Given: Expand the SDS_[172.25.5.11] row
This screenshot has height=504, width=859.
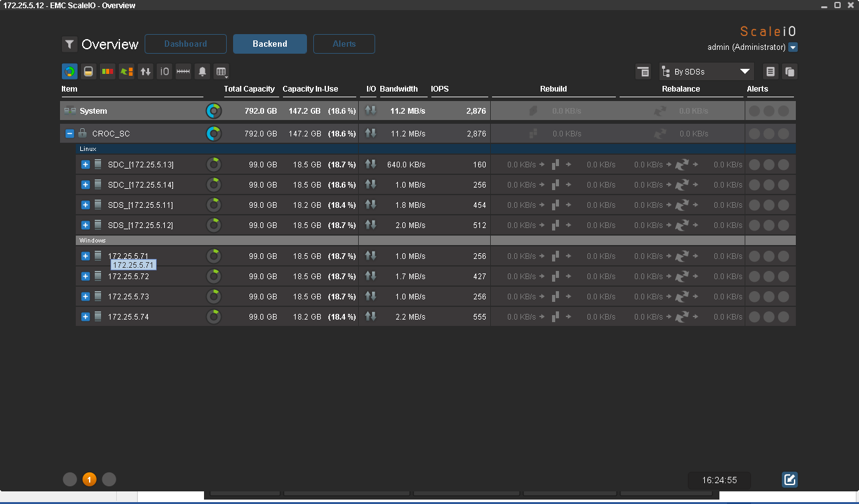Looking at the screenshot, I should pyautogui.click(x=85, y=205).
